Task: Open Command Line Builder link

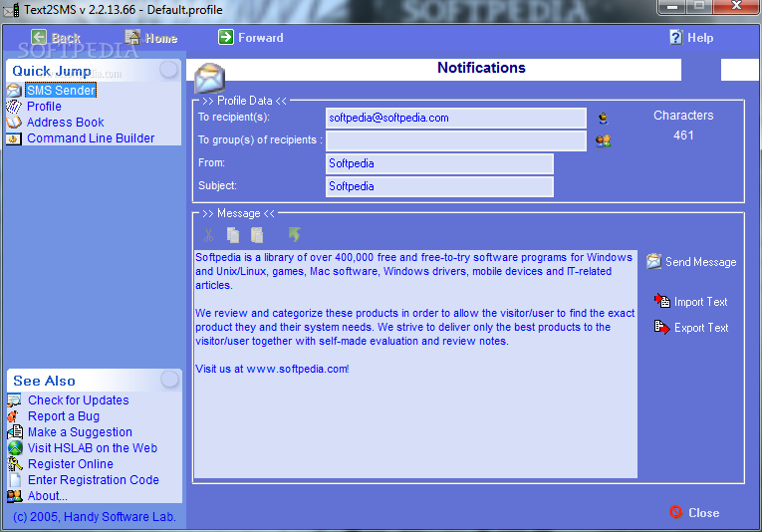Action: click(x=91, y=138)
